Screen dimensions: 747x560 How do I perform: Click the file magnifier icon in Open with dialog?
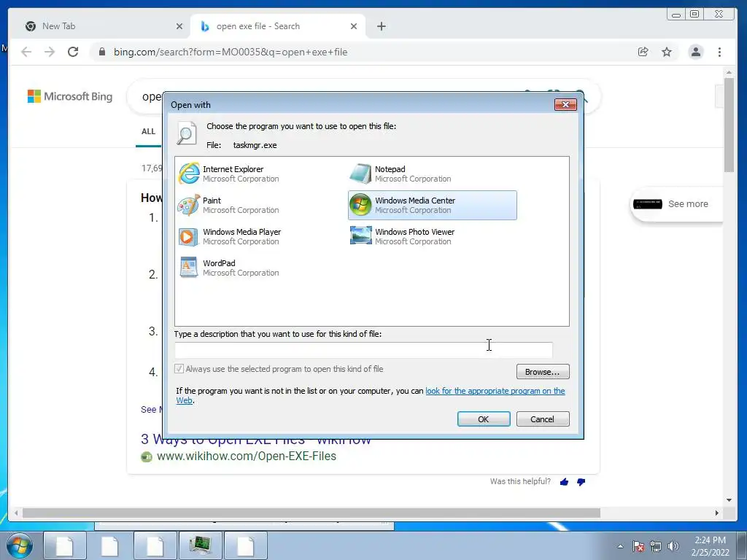tap(186, 133)
